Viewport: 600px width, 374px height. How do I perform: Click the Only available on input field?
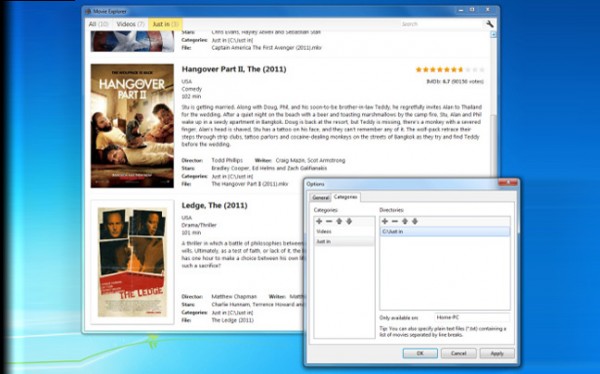click(x=473, y=317)
